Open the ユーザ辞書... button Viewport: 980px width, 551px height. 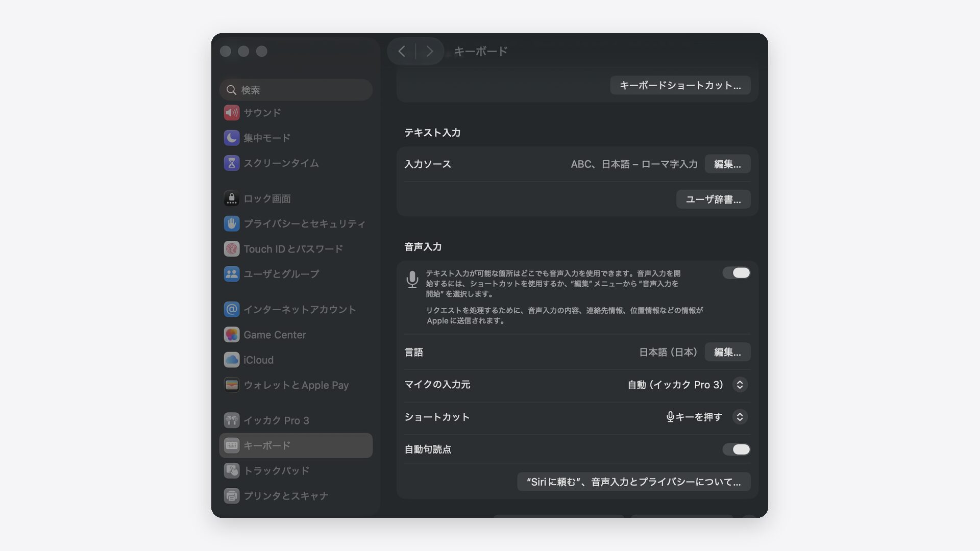click(x=713, y=199)
